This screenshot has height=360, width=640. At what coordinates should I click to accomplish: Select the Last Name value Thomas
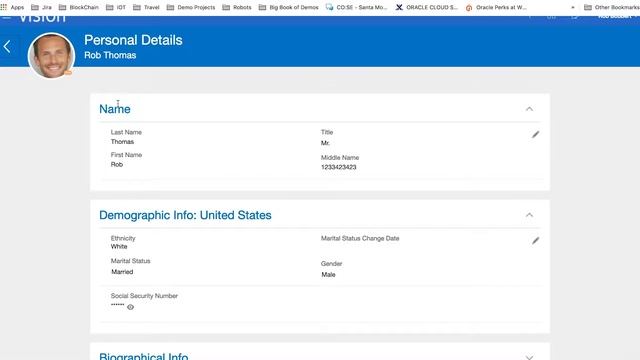pyautogui.click(x=122, y=142)
